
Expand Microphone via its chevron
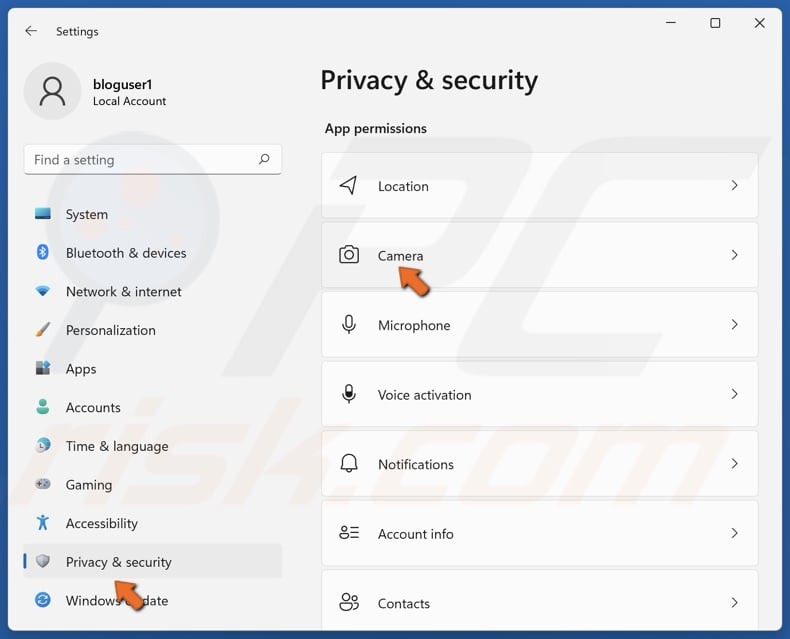click(735, 325)
